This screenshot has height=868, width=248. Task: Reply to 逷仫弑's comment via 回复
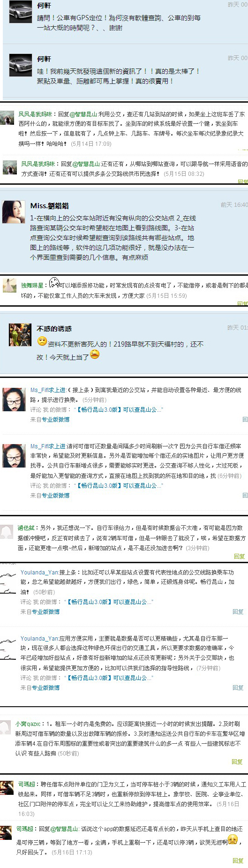click(x=239, y=556)
